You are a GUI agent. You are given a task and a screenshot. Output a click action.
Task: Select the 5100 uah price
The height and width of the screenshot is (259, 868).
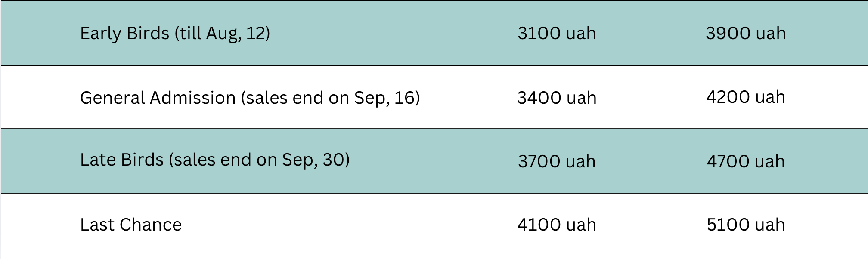[746, 225]
